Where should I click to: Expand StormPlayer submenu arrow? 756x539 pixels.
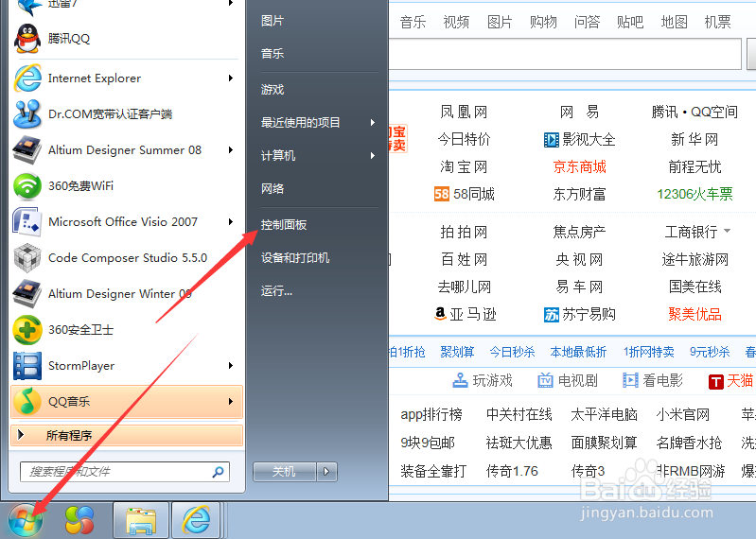pos(231,366)
